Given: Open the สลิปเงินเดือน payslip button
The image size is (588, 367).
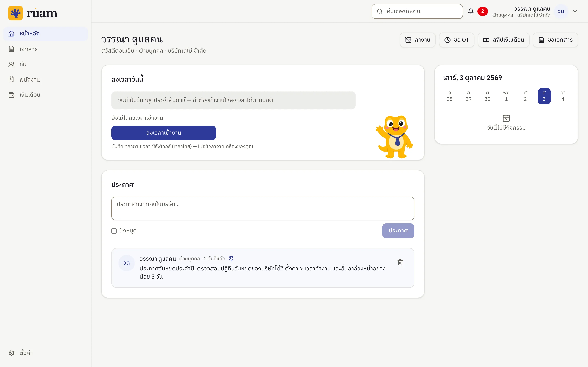Looking at the screenshot, I should click(x=503, y=40).
